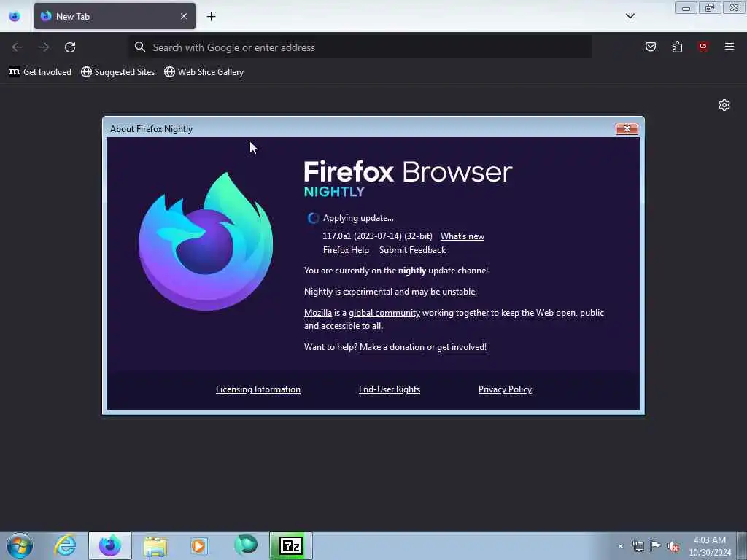Click the forward navigation arrow
Image resolution: width=747 pixels, height=560 pixels.
click(x=44, y=47)
